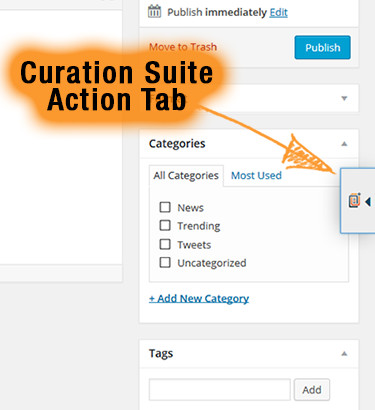The width and height of the screenshot is (375, 410).
Task: Click the Uncategorized category label
Action: pyautogui.click(x=212, y=263)
